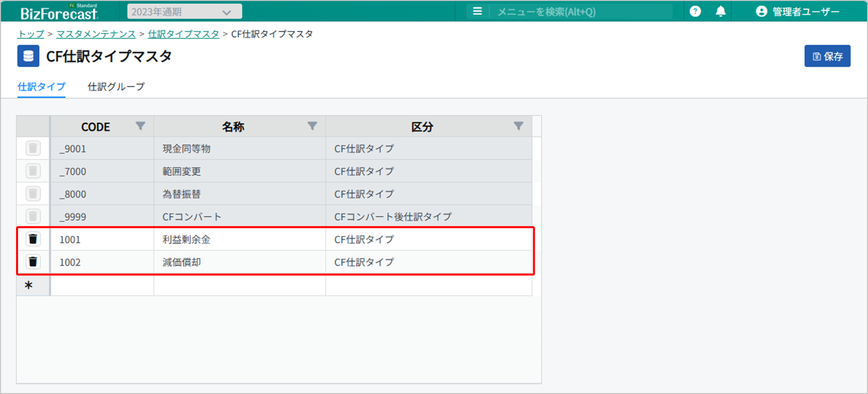Click the メニューを検索 search field
The image size is (868, 394).
pyautogui.click(x=580, y=12)
